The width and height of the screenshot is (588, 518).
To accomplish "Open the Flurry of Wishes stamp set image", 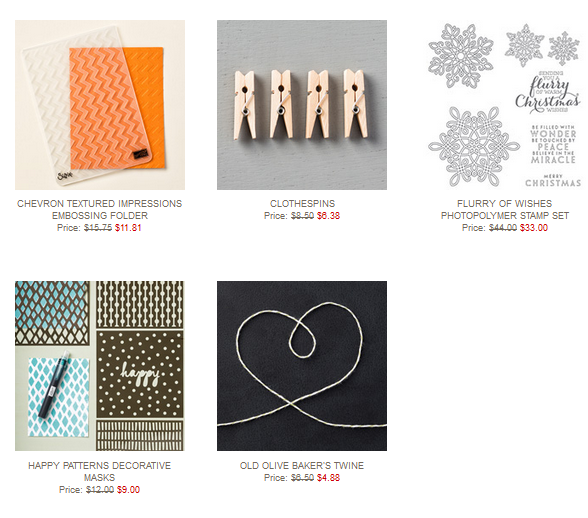I will pyautogui.click(x=504, y=105).
